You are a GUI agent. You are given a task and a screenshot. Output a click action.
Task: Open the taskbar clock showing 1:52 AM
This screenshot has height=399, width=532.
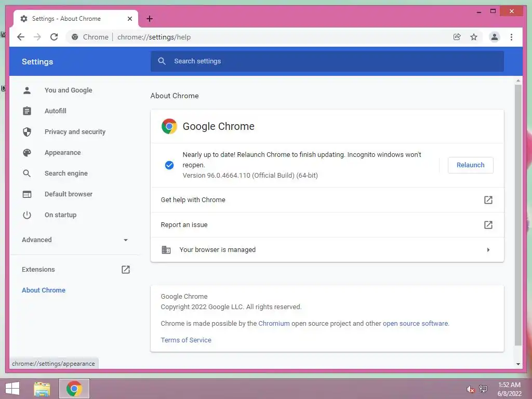pyautogui.click(x=509, y=389)
